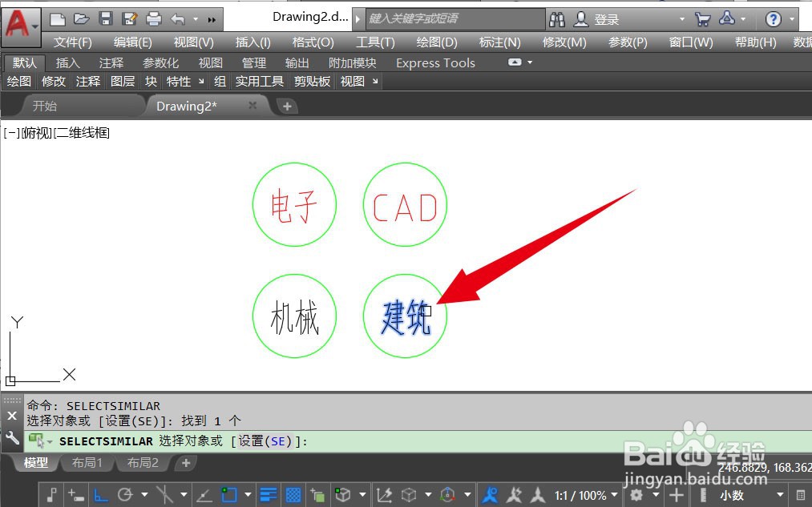Close the command line with X

pos(12,416)
